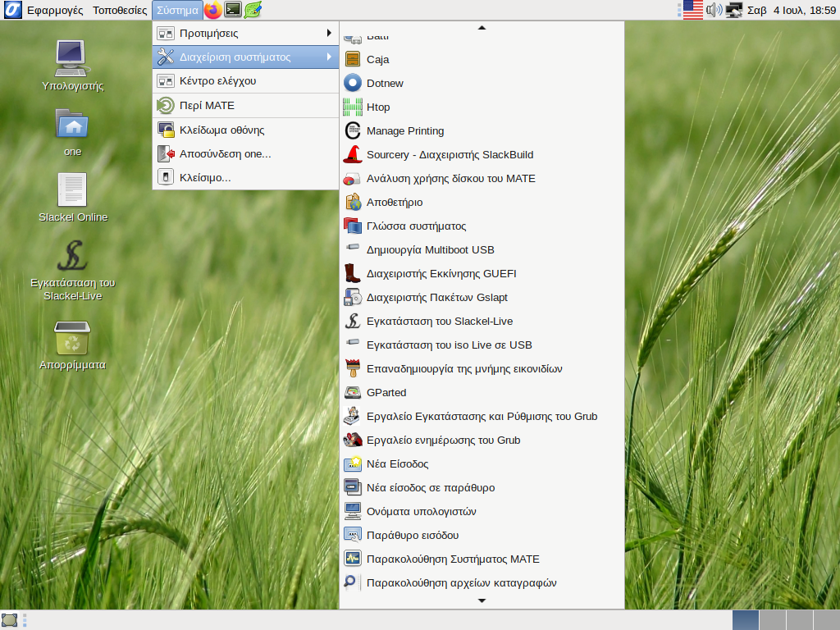Image resolution: width=840 pixels, height=630 pixels.
Task: Select the highlighted first workspace in the switcher
Action: pyautogui.click(x=745, y=620)
